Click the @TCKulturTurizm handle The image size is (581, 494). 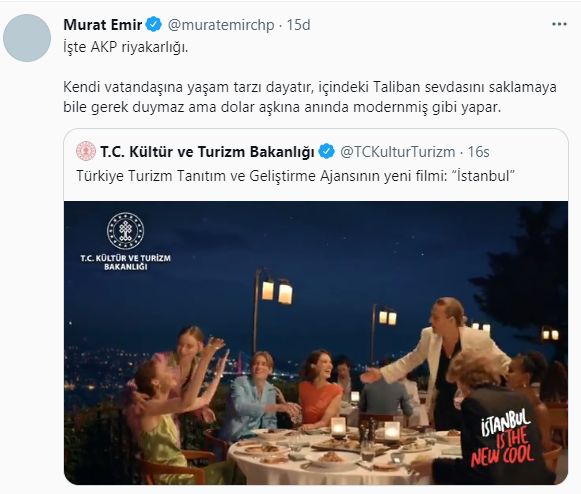(398, 152)
